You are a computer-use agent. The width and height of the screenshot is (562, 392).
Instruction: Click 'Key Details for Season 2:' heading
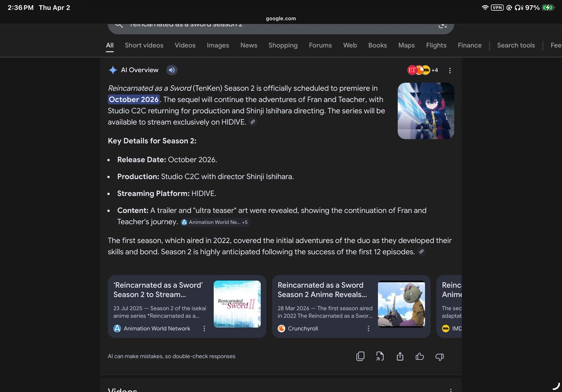pyautogui.click(x=152, y=141)
